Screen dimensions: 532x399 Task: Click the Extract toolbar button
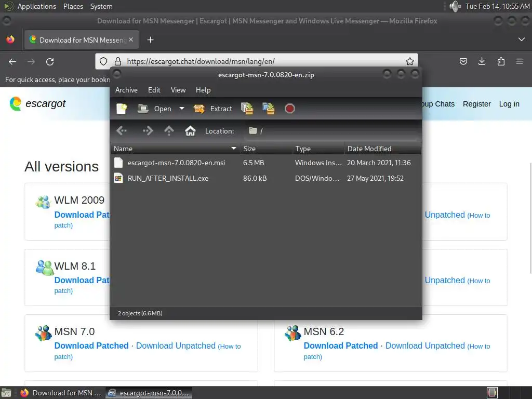[212, 109]
